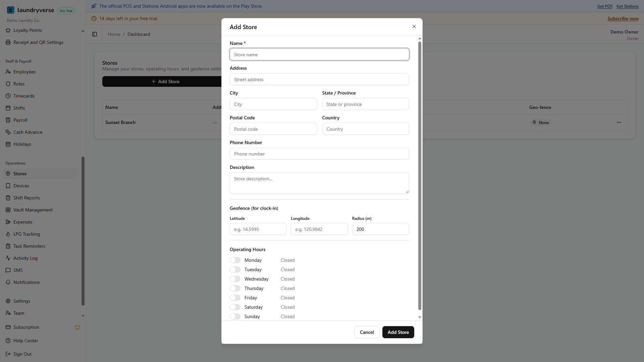Open the Sunset Branch row actions menu
644x362 pixels.
pyautogui.click(x=619, y=122)
